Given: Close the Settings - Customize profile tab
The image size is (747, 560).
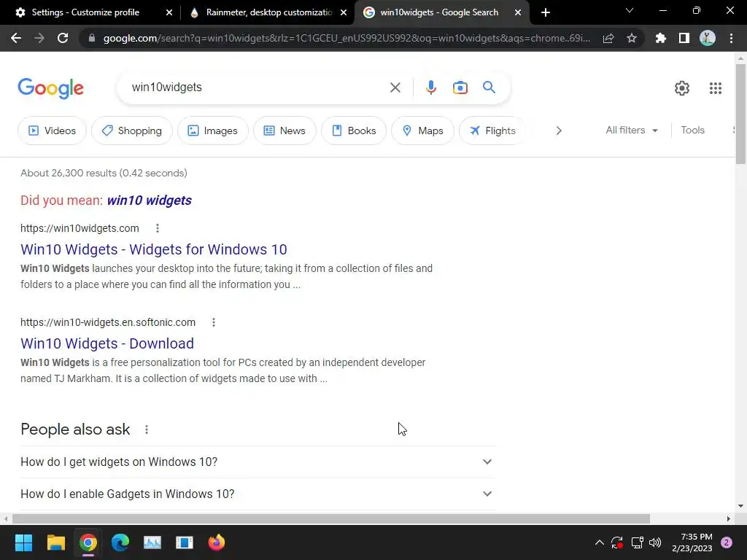Looking at the screenshot, I should click(169, 12).
